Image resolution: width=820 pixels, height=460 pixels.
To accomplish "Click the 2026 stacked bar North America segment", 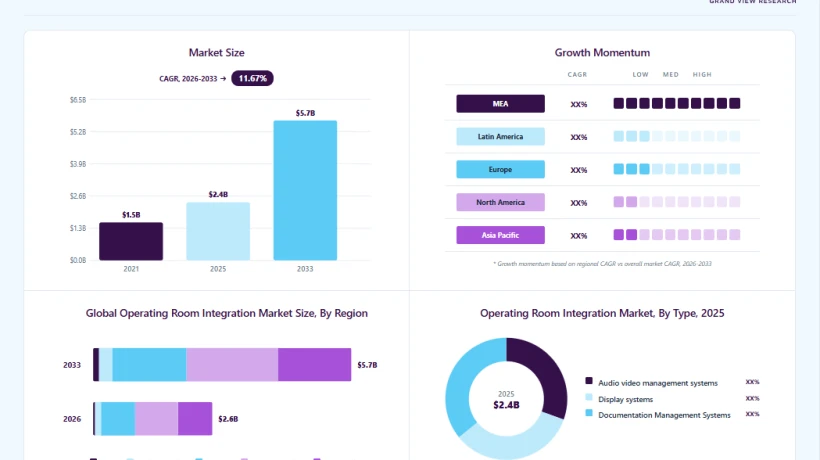I will [x=156, y=419].
